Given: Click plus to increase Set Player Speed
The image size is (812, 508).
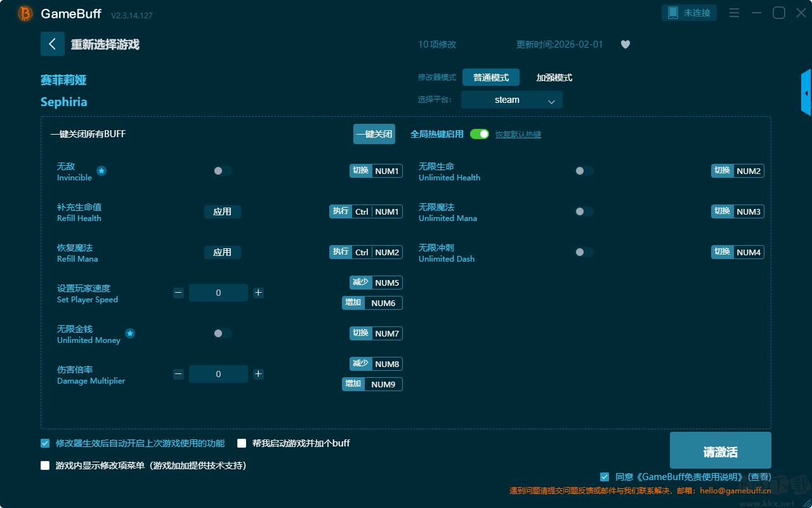Looking at the screenshot, I should pos(258,293).
